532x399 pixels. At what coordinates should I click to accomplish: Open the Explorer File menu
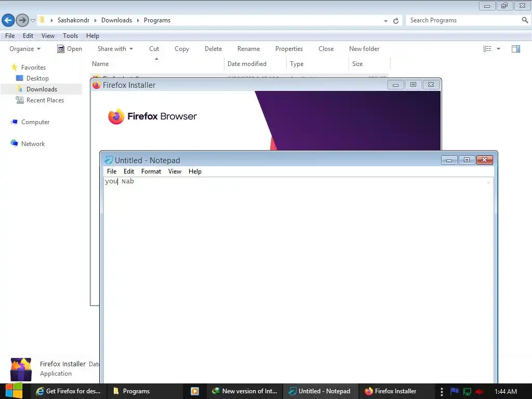10,36
